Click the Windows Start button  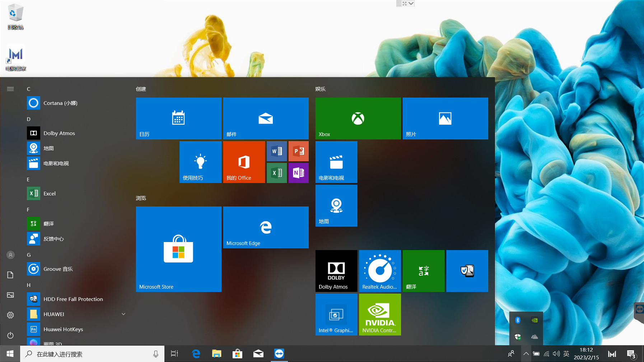pos(10,354)
